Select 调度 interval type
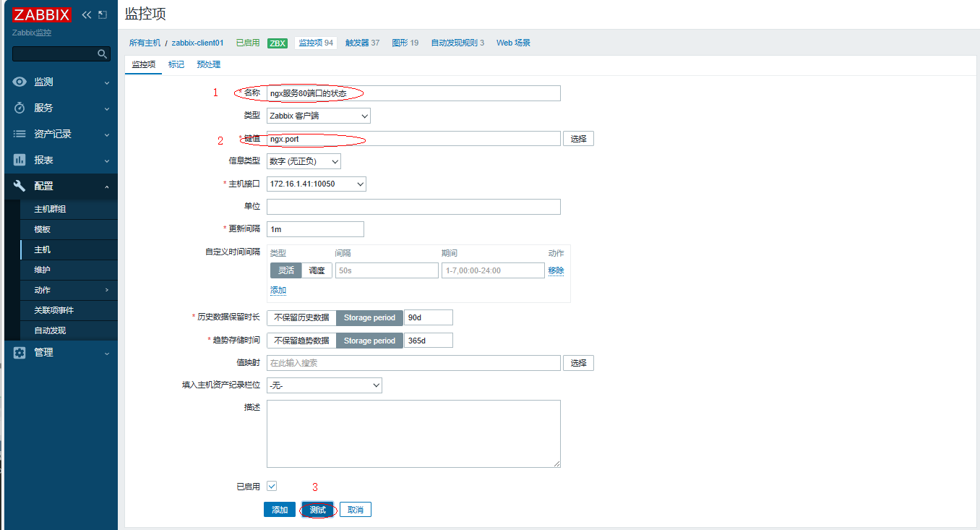Image resolution: width=980 pixels, height=530 pixels. [x=317, y=270]
